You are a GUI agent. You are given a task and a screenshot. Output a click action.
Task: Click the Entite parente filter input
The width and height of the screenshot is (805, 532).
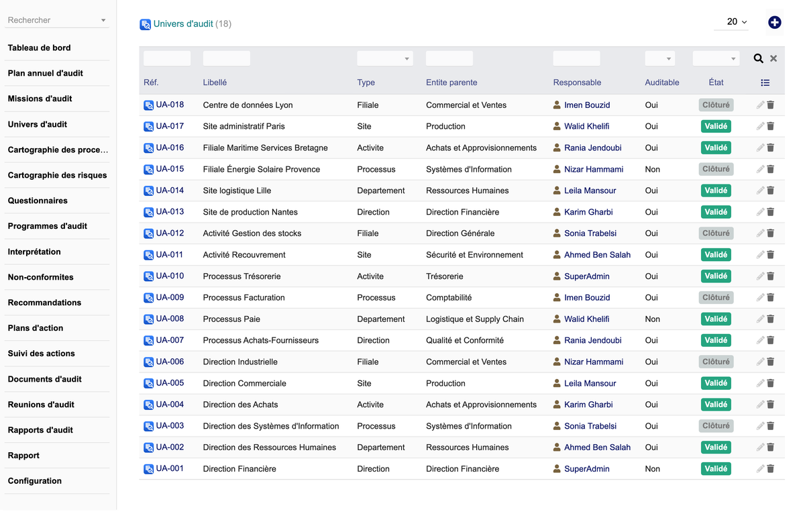click(x=449, y=58)
